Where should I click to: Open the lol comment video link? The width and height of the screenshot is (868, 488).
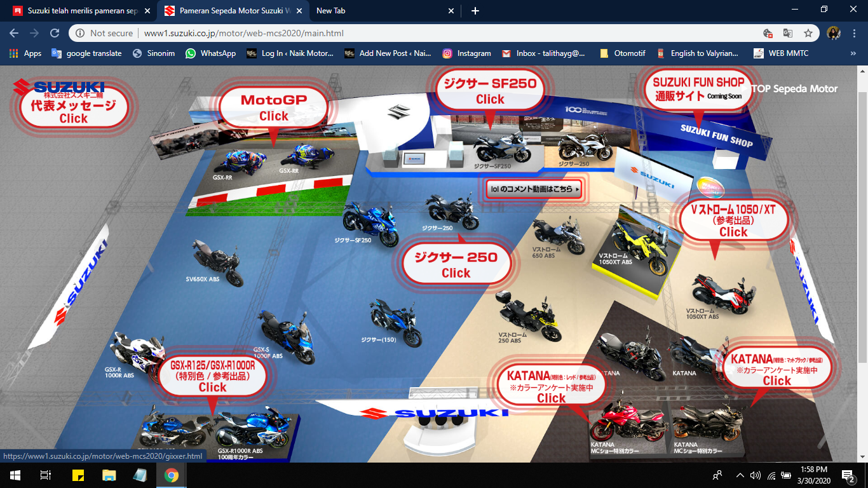tap(533, 189)
